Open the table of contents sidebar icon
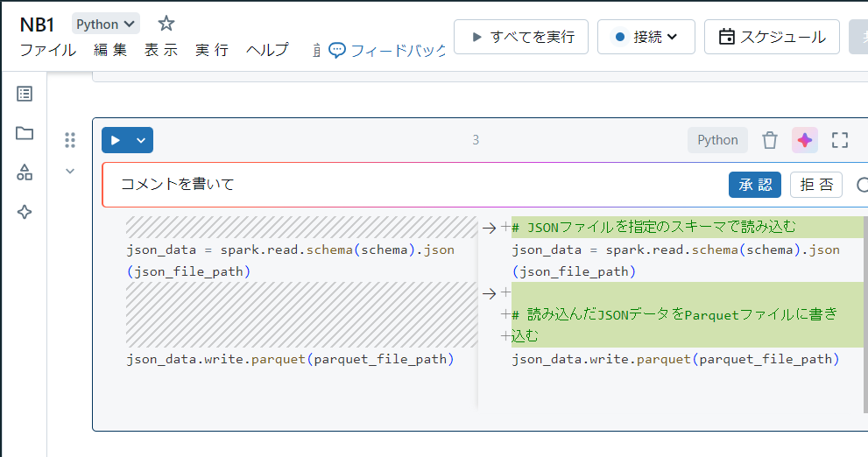This screenshot has height=457, width=868. click(x=25, y=94)
